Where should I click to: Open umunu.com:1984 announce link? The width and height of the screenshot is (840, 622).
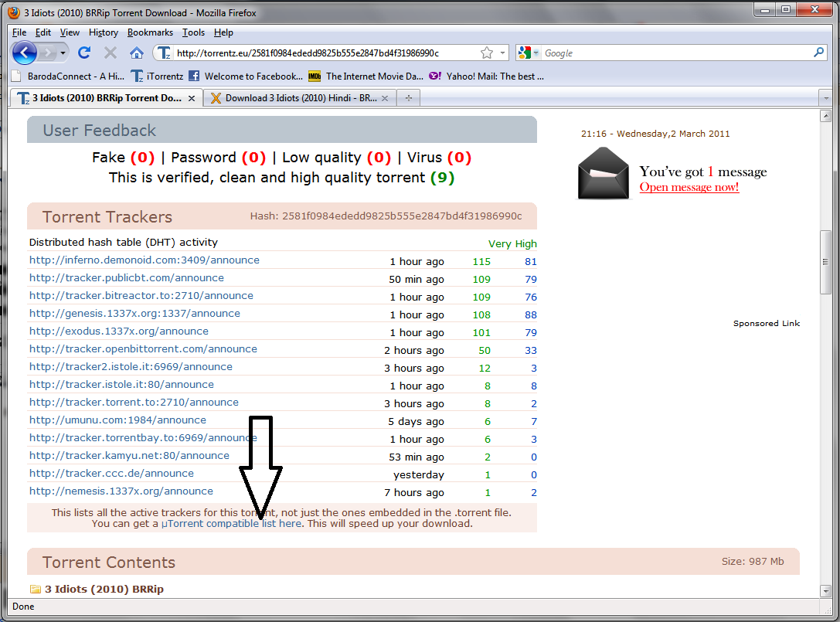117,420
